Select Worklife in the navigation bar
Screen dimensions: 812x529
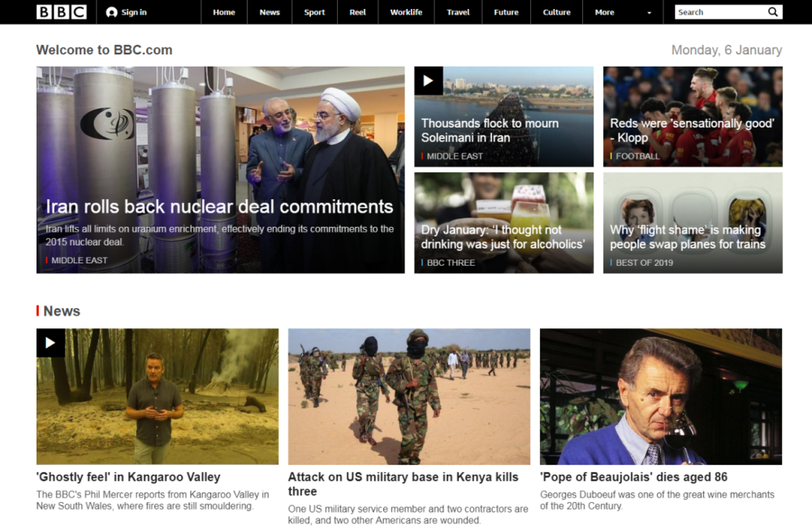(406, 12)
